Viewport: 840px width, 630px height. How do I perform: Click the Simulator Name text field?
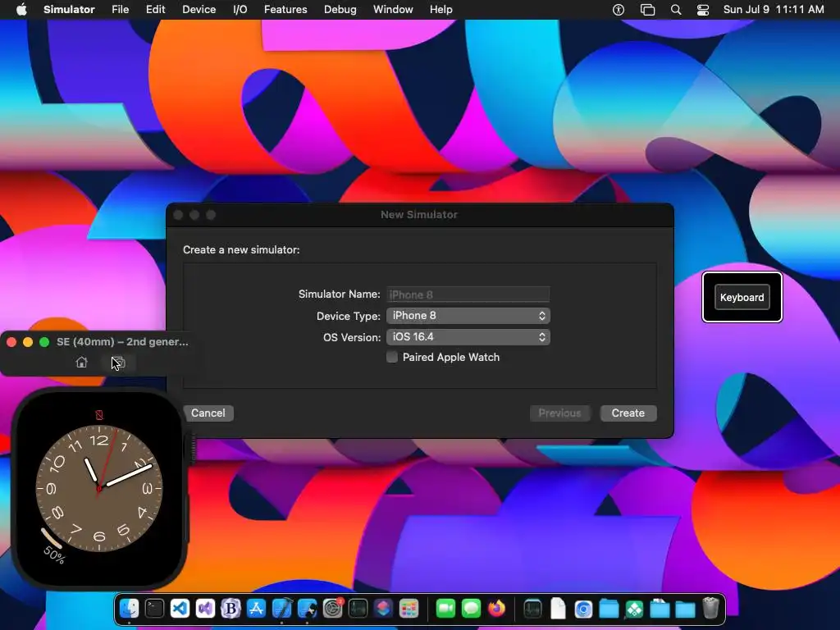[x=468, y=294]
